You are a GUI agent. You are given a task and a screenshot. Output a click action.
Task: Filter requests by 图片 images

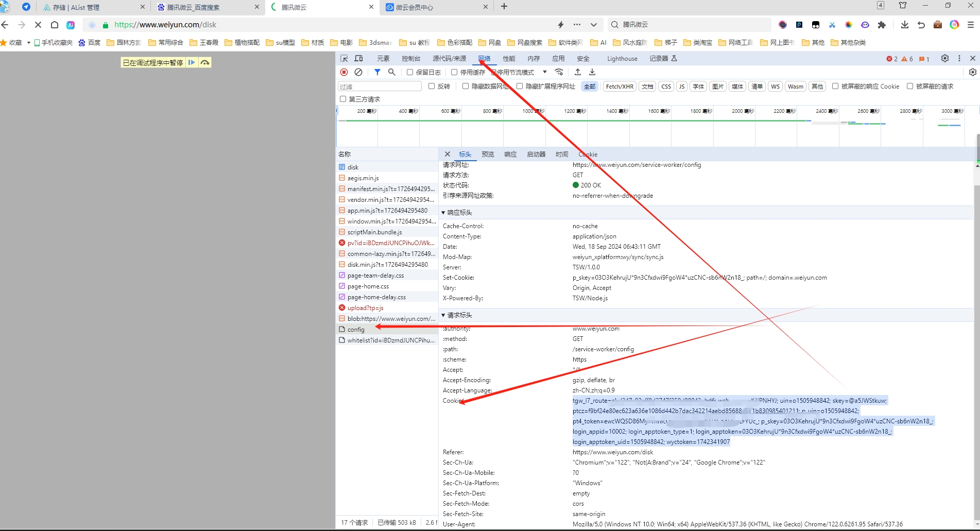click(x=718, y=87)
